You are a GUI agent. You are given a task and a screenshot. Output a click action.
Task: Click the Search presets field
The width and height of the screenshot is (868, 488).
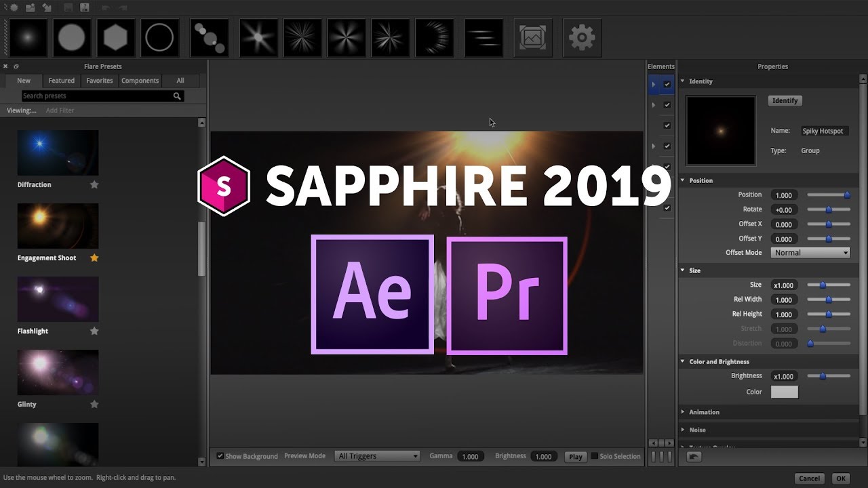(103, 96)
